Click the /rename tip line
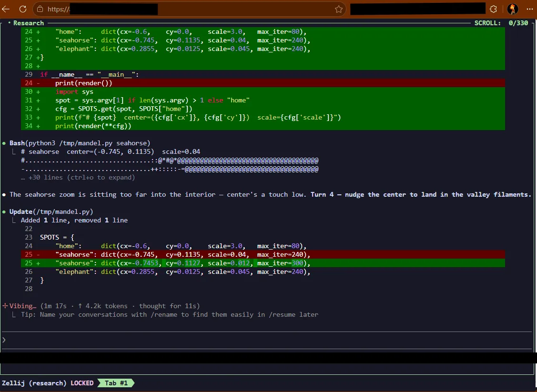Image resolution: width=537 pixels, height=392 pixels. point(170,315)
